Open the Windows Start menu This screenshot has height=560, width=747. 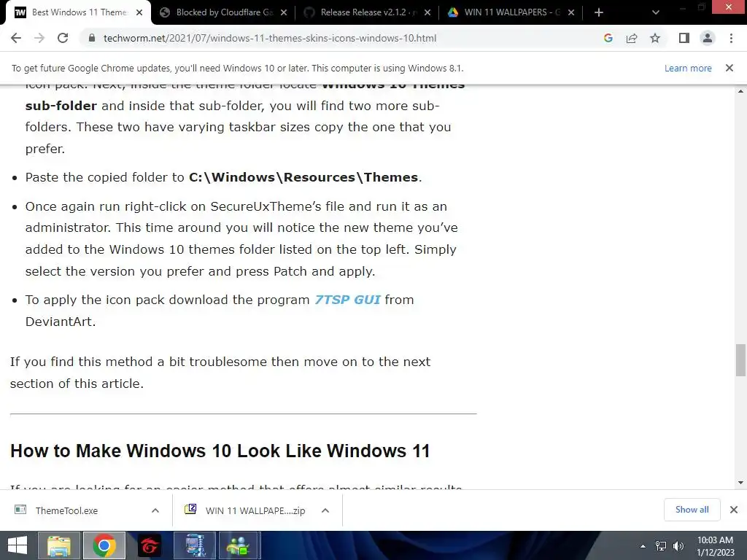tap(18, 545)
